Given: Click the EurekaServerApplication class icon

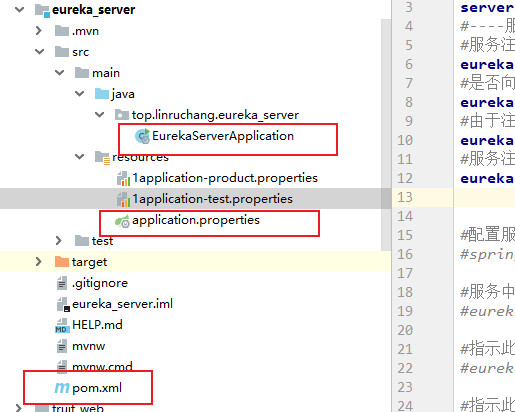Looking at the screenshot, I should coord(142,136).
